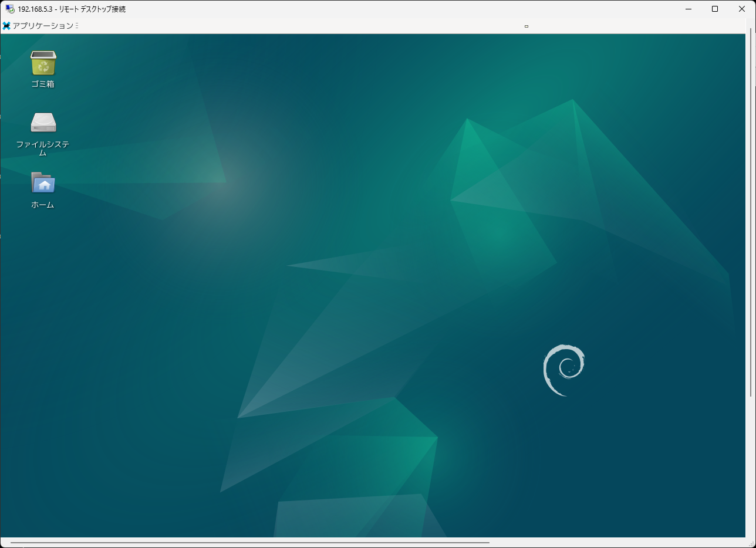
Task: Select the ゴミ箱 trash icon on the desktop
Action: click(x=43, y=63)
